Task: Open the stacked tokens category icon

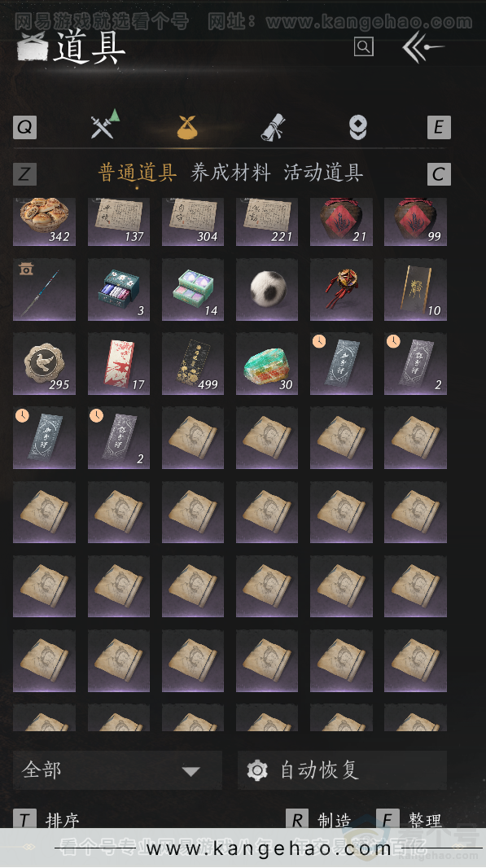Action: coord(357,127)
